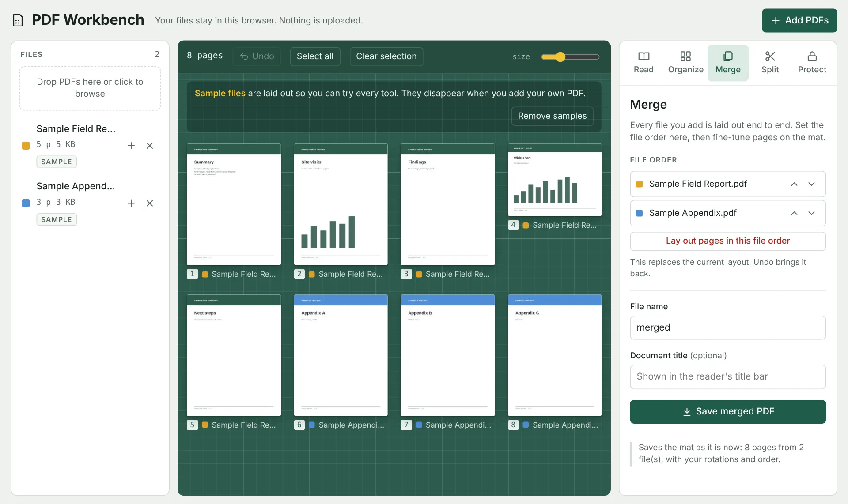Screen dimensions: 848x504
Task: Move Sample Field Report.pdf up in order
Action: (794, 184)
